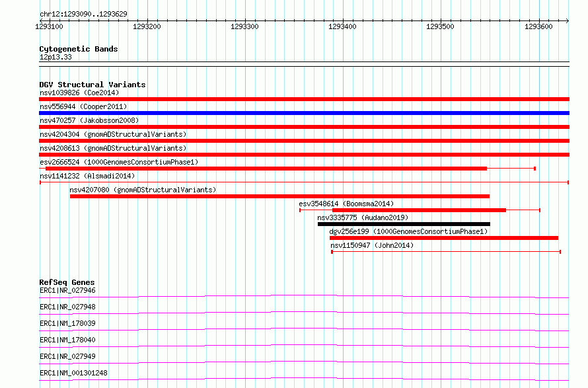Image resolution: width=588 pixels, height=388 pixels.
Task: Open gene transcript ERC1|NM_178039
Action: pyautogui.click(x=67, y=323)
